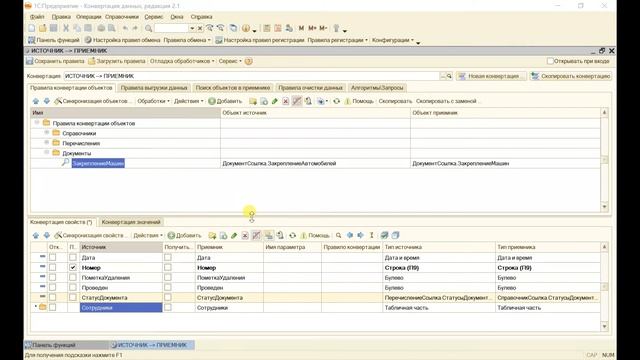Click the M+ memory button in main toolbar
The image size is (640, 360).
pyautogui.click(x=312, y=28)
